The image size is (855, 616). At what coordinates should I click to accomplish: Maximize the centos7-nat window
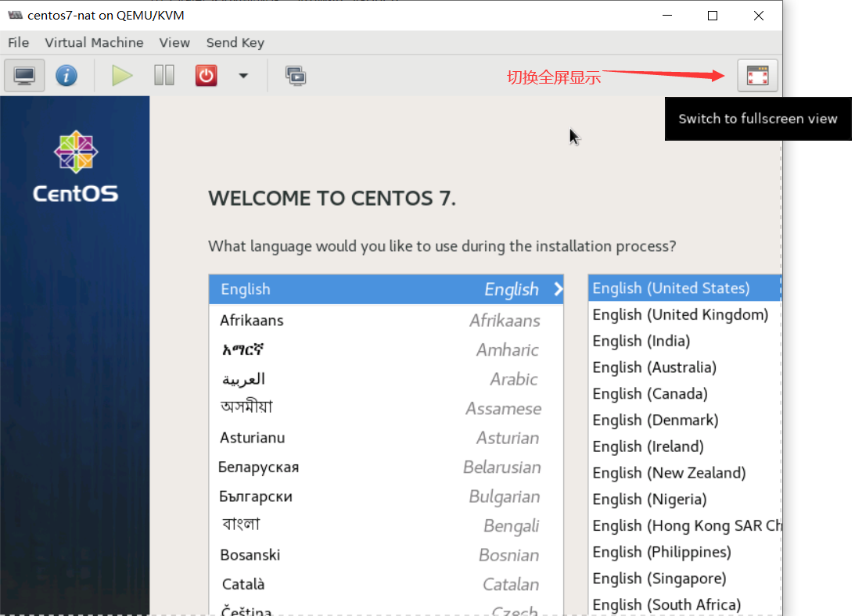(712, 16)
